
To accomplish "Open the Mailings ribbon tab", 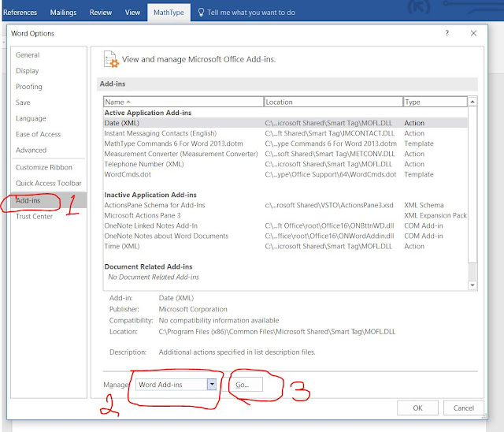I will coord(63,13).
